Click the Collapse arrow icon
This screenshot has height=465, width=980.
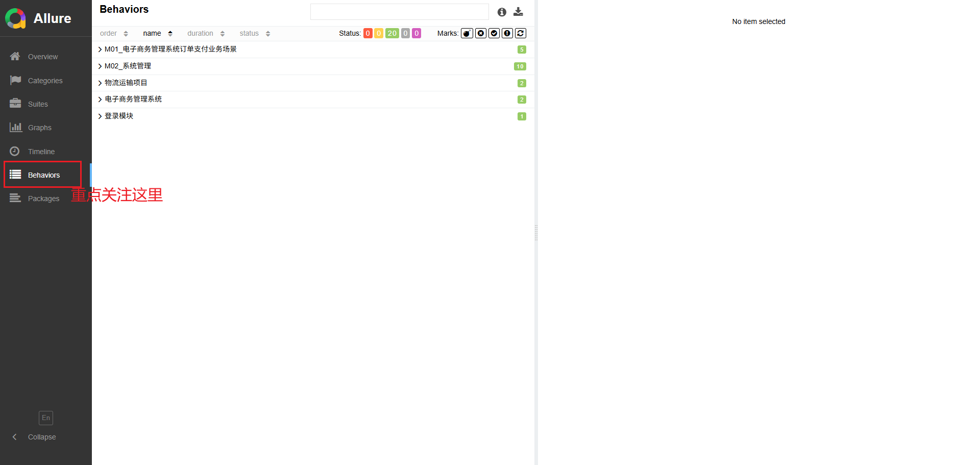tap(15, 437)
